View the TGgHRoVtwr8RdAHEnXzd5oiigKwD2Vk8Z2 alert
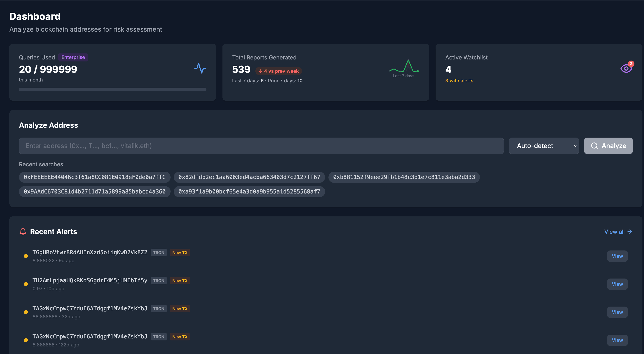Image resolution: width=644 pixels, height=354 pixels. pos(617,256)
